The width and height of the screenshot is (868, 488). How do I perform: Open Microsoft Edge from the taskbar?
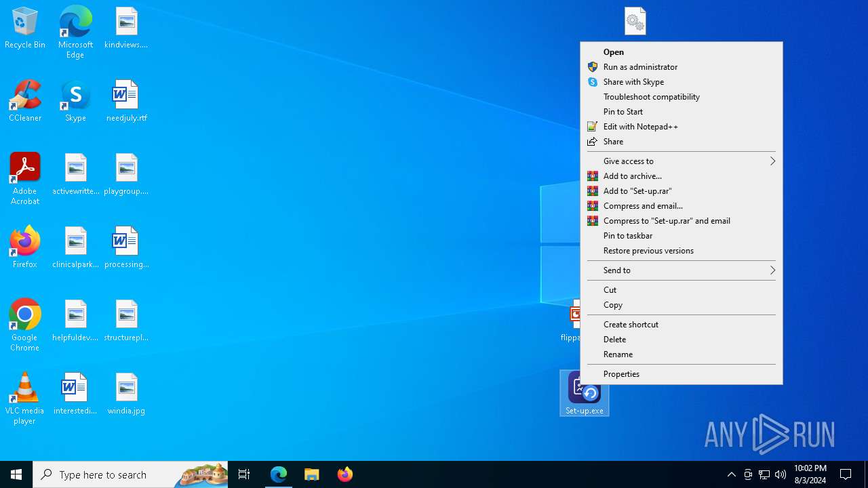point(279,474)
